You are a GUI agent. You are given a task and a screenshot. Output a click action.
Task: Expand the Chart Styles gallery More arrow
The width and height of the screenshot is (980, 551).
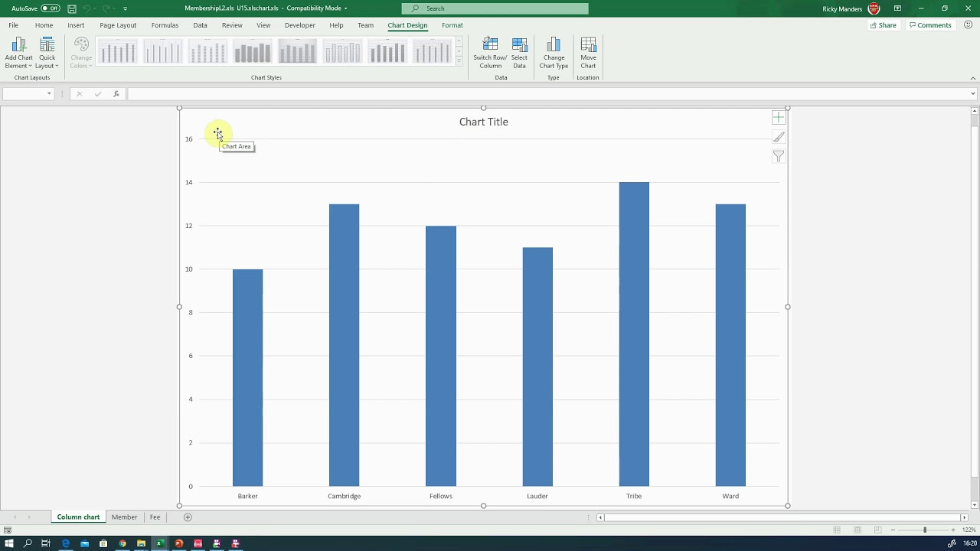coord(459,61)
